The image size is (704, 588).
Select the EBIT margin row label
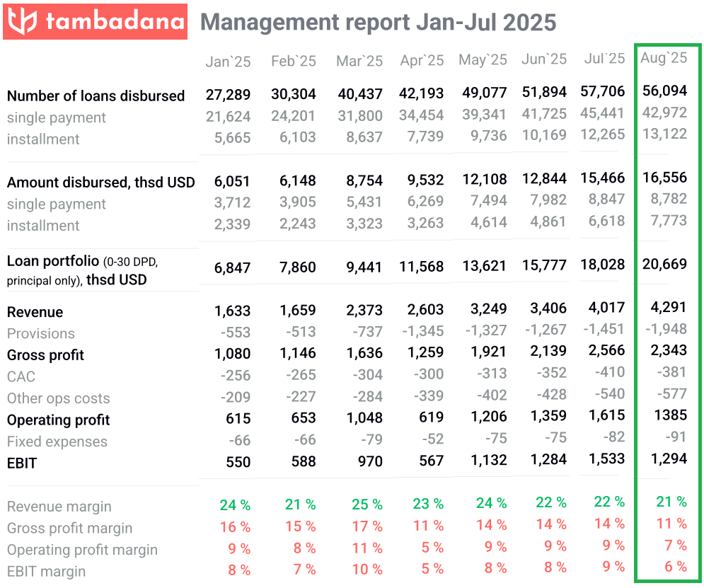46,572
